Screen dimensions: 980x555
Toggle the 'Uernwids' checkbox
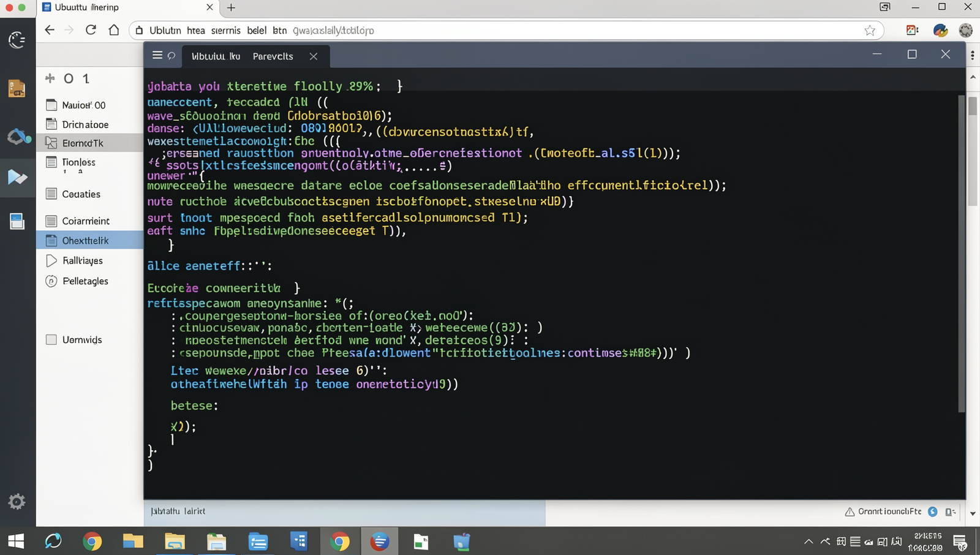[51, 339]
